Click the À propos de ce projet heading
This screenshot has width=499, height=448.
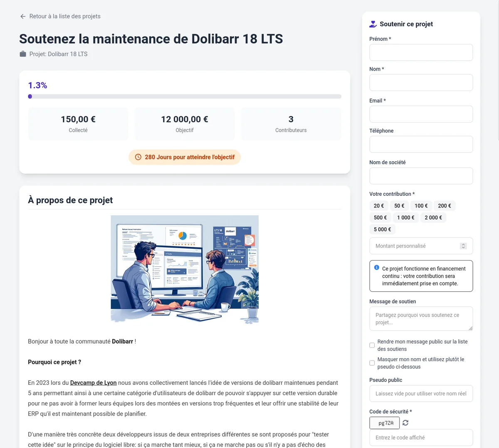70,200
